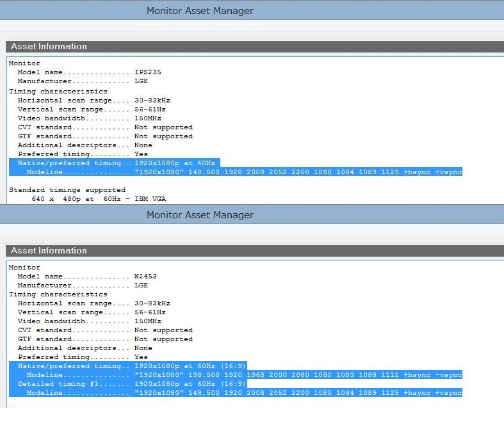Viewport: 504px width, 425px height.
Task: Click Asset Information header above W2453 report
Action: [49, 250]
